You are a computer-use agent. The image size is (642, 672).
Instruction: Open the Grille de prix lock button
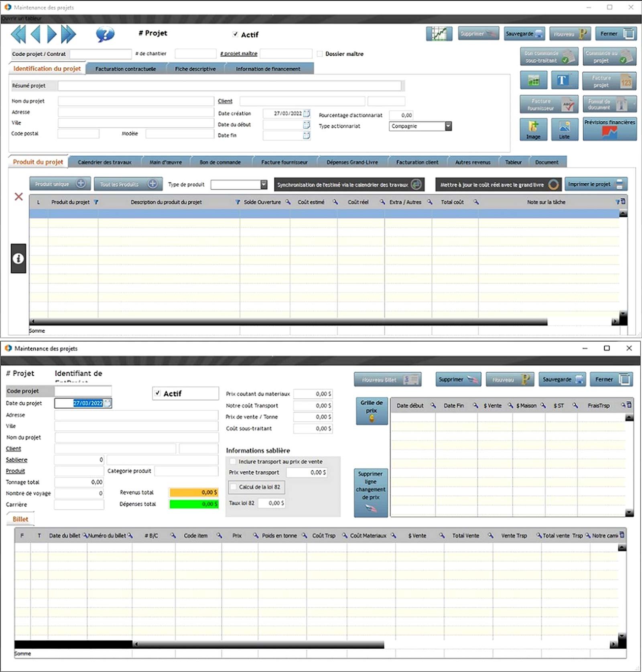[x=372, y=411]
